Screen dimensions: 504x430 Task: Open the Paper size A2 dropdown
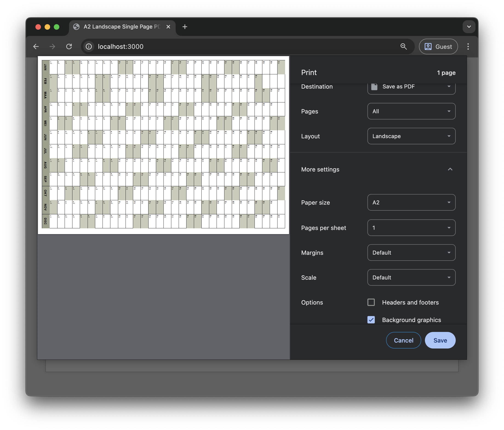coord(411,202)
